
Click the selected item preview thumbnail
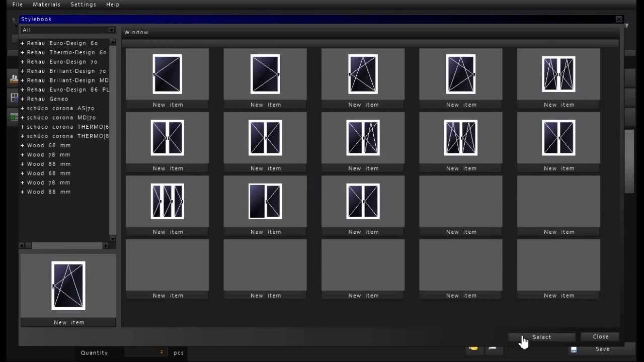pyautogui.click(x=68, y=286)
